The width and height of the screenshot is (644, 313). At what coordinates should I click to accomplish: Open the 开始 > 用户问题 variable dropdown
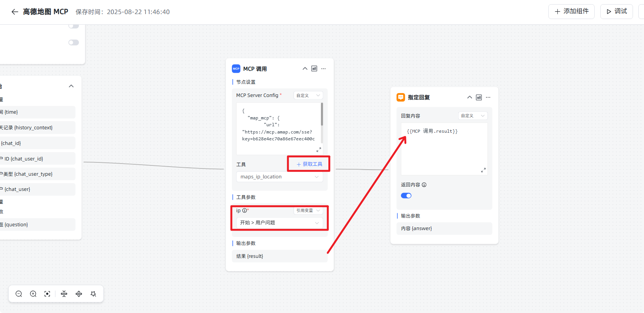coord(280,223)
